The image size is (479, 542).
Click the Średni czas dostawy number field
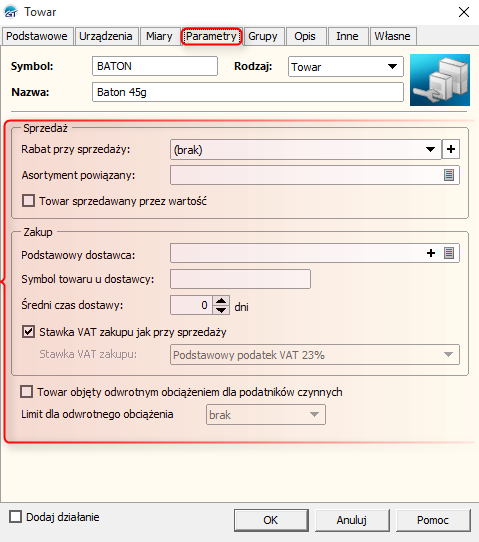[x=191, y=305]
